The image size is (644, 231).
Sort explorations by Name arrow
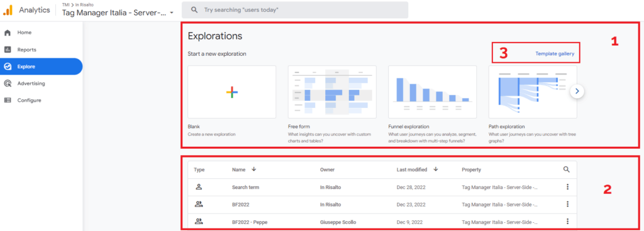(x=254, y=169)
